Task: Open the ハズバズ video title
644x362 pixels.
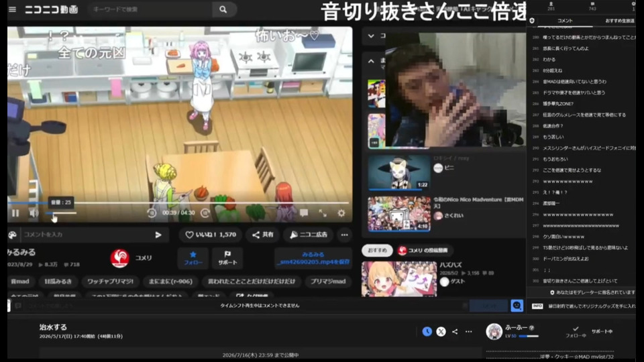Action: 451,265
